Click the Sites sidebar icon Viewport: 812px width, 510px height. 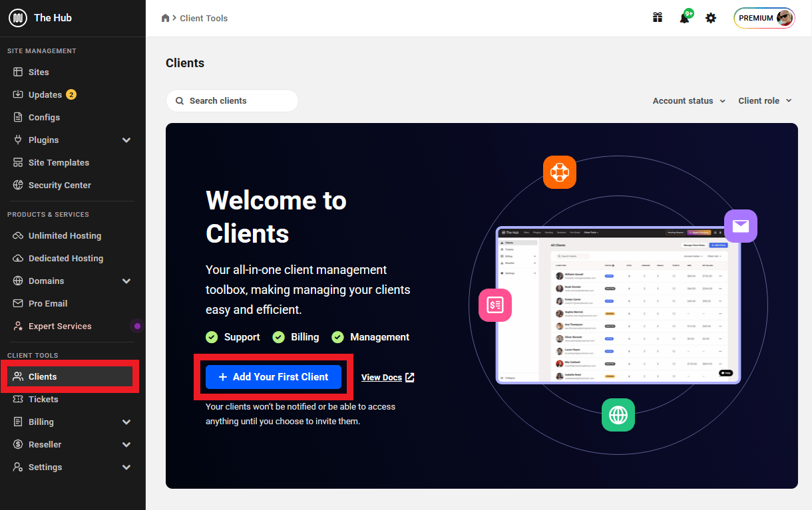click(18, 72)
